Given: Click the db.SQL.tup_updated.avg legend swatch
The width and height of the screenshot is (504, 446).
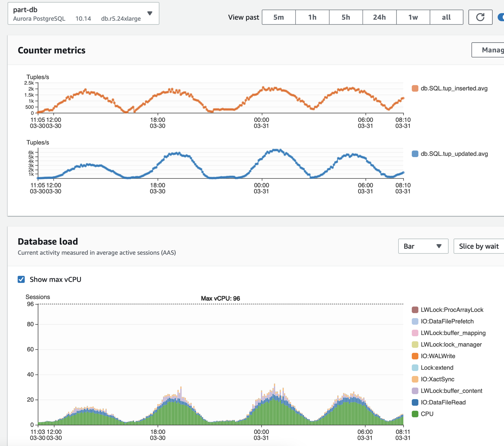Looking at the screenshot, I should tap(415, 154).
